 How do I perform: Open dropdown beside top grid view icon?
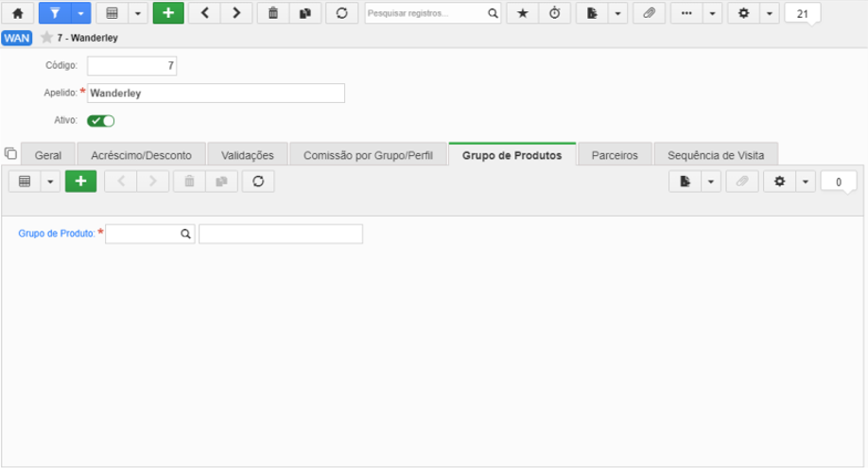pyautogui.click(x=138, y=13)
